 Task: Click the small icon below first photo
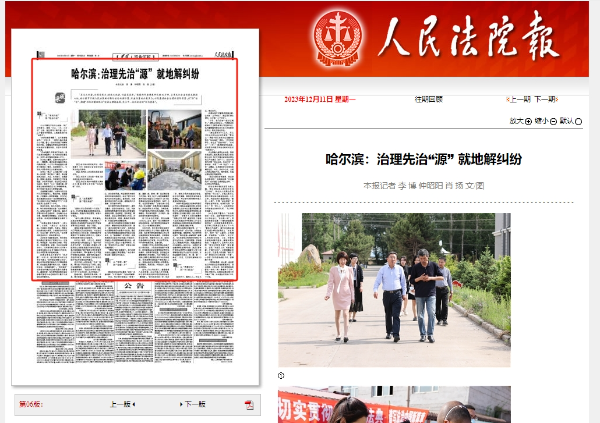[282, 376]
